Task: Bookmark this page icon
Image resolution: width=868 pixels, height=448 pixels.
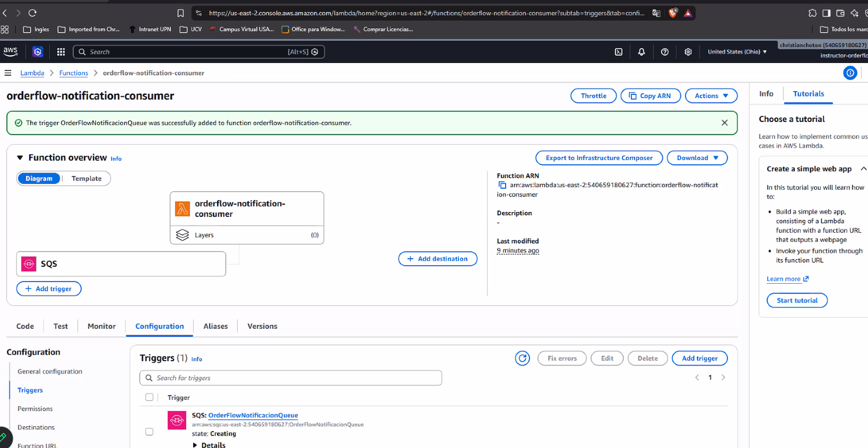Action: [x=181, y=13]
